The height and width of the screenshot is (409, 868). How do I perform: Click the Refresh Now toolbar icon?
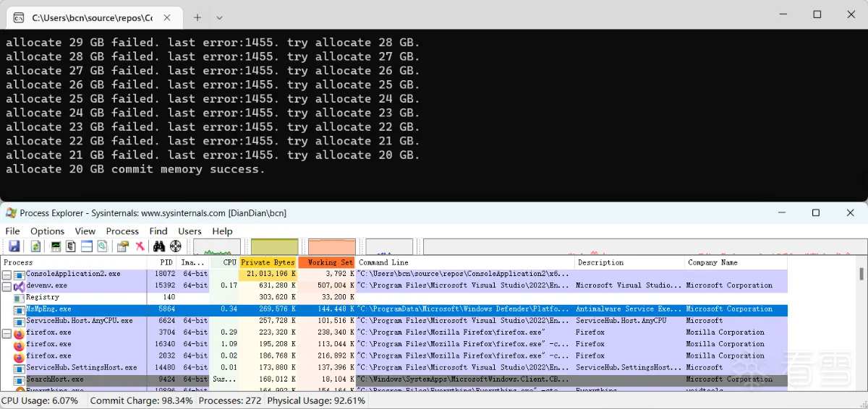(x=35, y=246)
